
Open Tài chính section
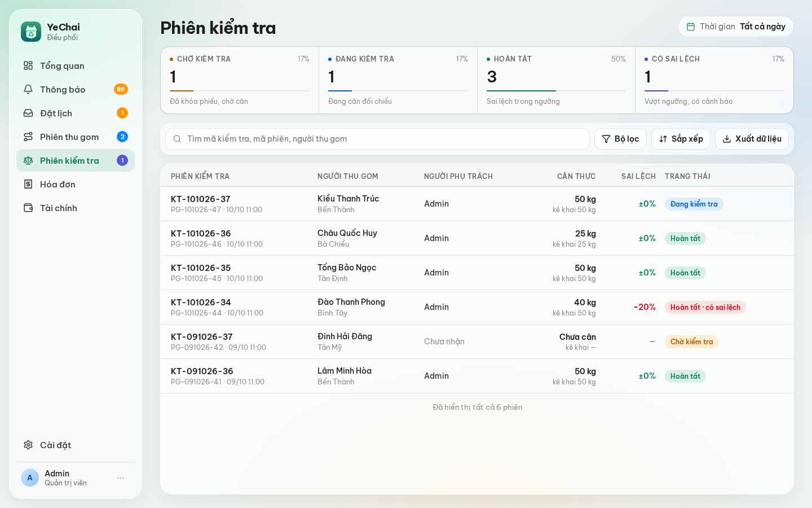pyautogui.click(x=76, y=208)
